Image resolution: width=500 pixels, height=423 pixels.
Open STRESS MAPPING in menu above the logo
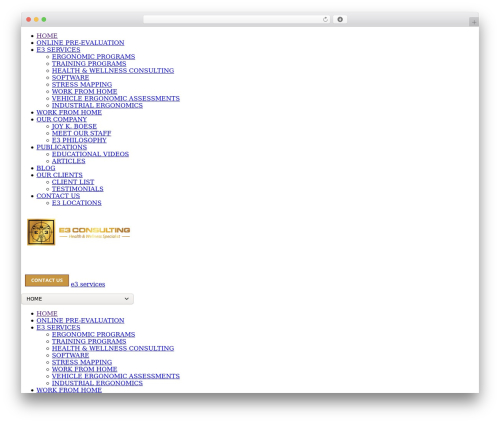coord(82,85)
